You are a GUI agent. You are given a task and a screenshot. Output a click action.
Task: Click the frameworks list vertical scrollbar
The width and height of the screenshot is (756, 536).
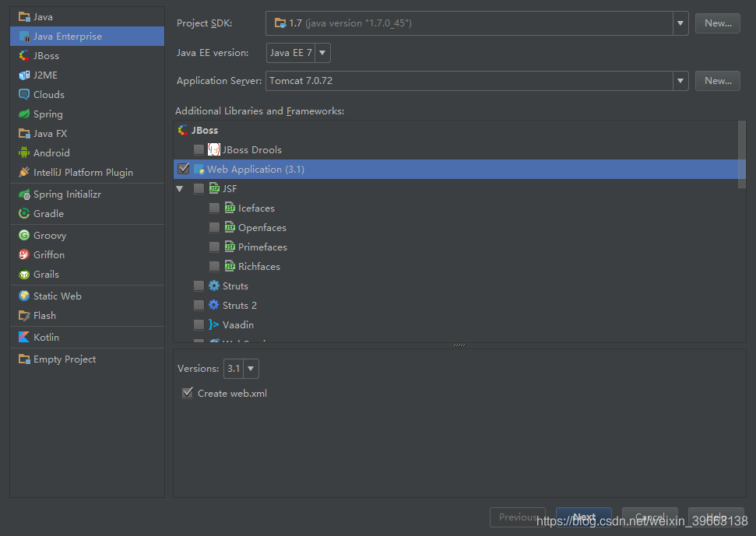[742, 155]
